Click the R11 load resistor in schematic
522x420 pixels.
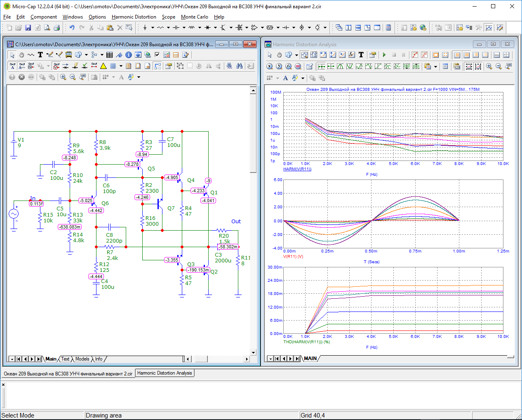tap(238, 260)
